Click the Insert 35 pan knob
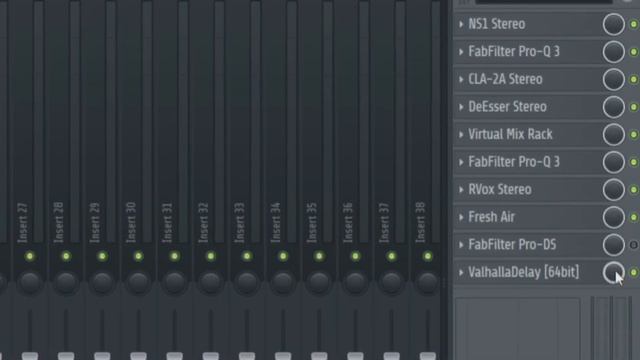This screenshot has width=640, height=360. pyautogui.click(x=319, y=282)
